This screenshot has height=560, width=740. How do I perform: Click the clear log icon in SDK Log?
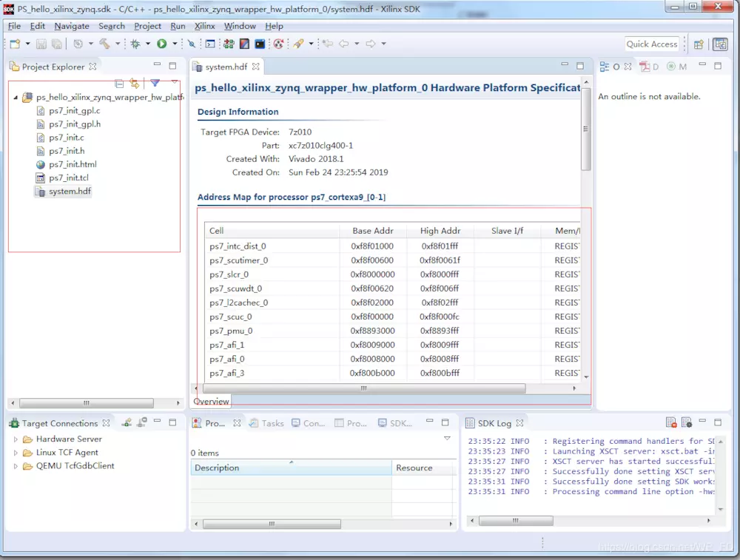click(671, 423)
